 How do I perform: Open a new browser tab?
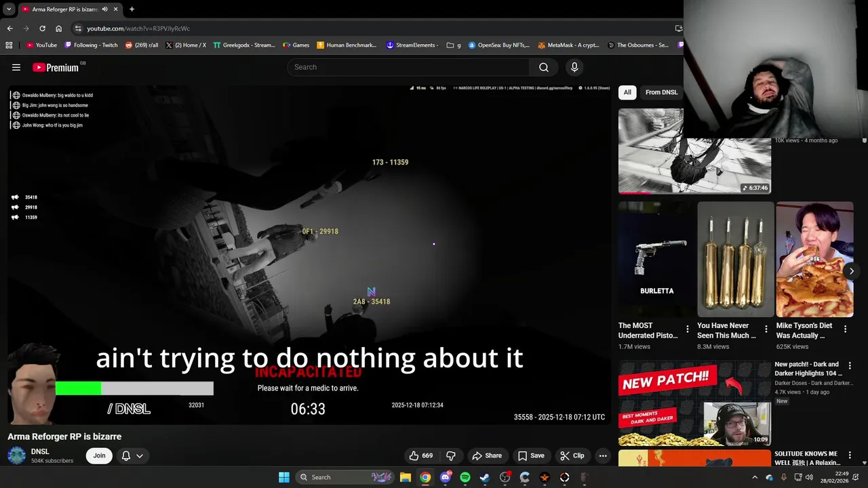(x=132, y=9)
